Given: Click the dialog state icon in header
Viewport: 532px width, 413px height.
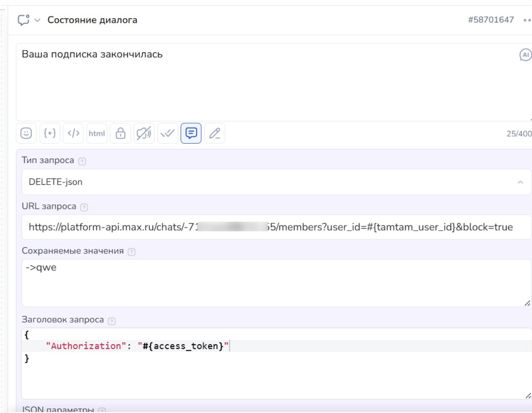Looking at the screenshot, I should pyautogui.click(x=24, y=20).
